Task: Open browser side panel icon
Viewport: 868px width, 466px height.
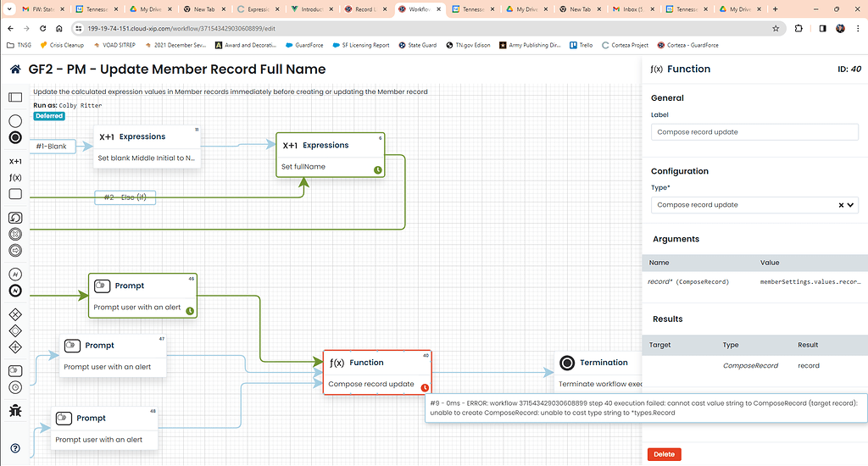Action: point(822,28)
